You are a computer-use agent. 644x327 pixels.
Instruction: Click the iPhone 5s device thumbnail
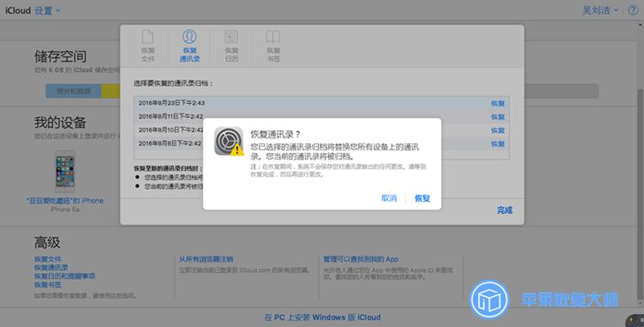[65, 172]
